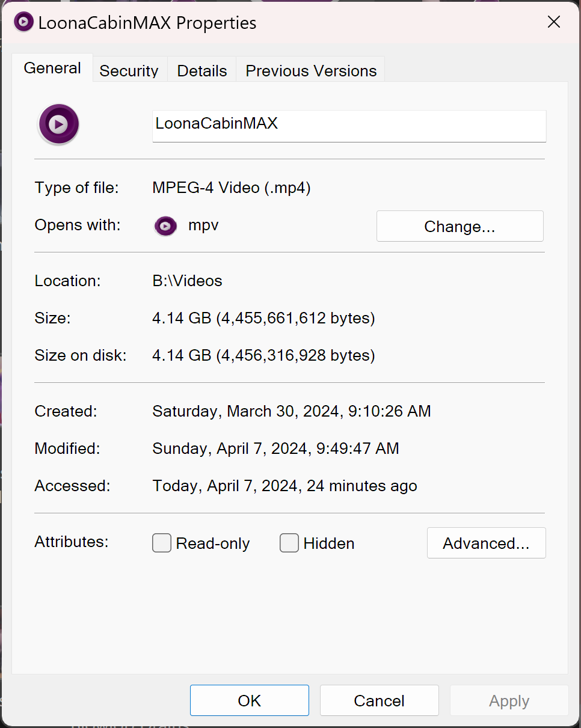
Task: Select the General tab
Action: pyautogui.click(x=52, y=69)
